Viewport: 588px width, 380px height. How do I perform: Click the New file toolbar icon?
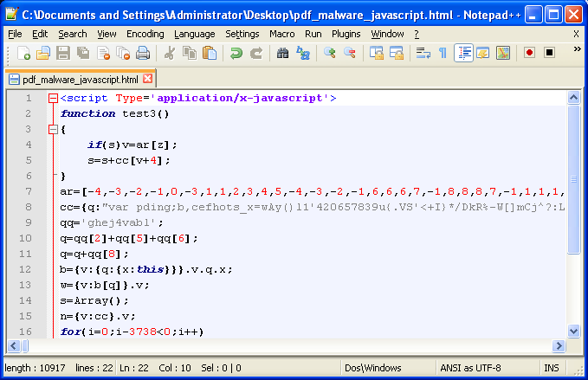point(25,54)
